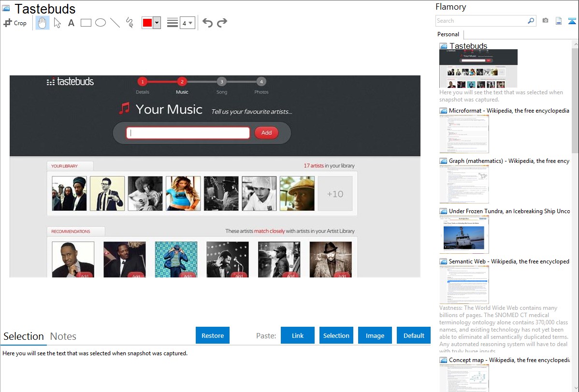Activate the hand pan tool
This screenshot has width=579, height=392.
[42, 23]
